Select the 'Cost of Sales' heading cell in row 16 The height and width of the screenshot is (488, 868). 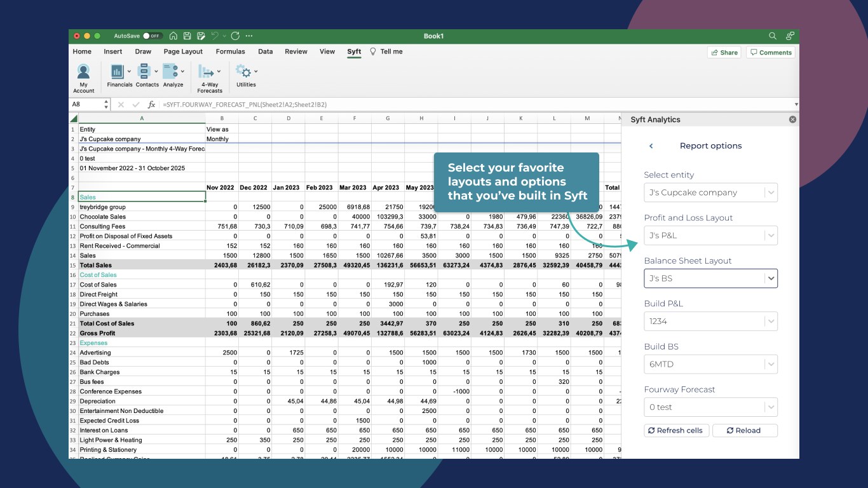(142, 275)
